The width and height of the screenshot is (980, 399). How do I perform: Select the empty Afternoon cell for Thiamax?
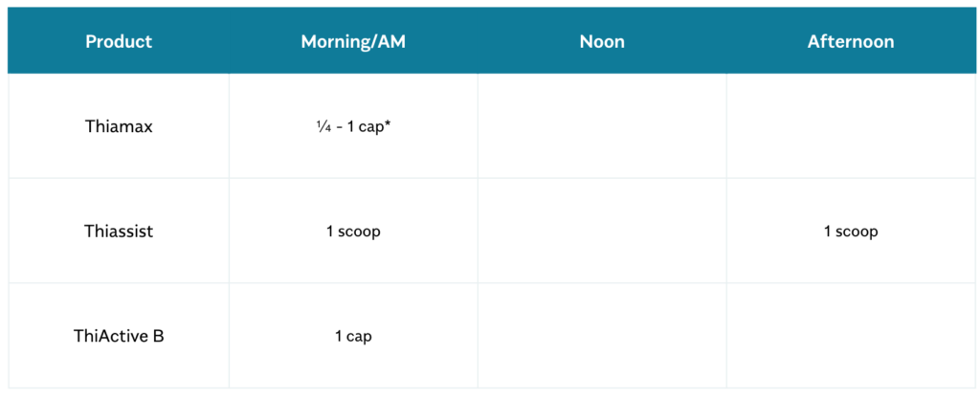tap(851, 126)
